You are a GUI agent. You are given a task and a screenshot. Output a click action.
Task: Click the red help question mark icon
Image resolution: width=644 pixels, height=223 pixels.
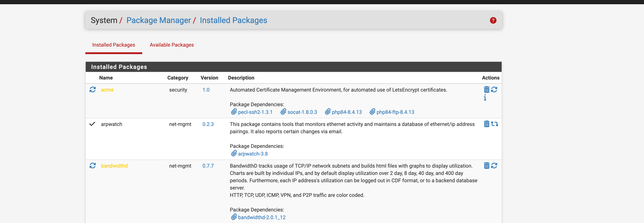click(493, 20)
